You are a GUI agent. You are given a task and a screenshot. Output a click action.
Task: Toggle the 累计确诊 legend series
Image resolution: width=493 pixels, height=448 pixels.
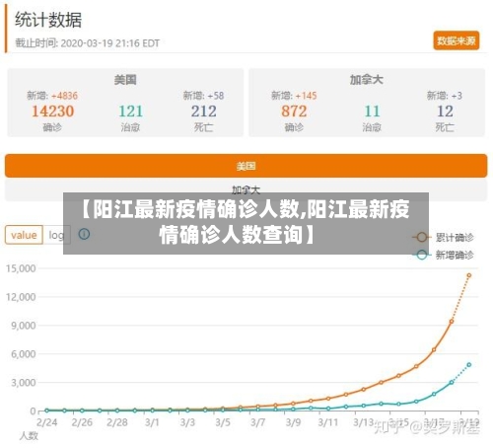pos(444,237)
